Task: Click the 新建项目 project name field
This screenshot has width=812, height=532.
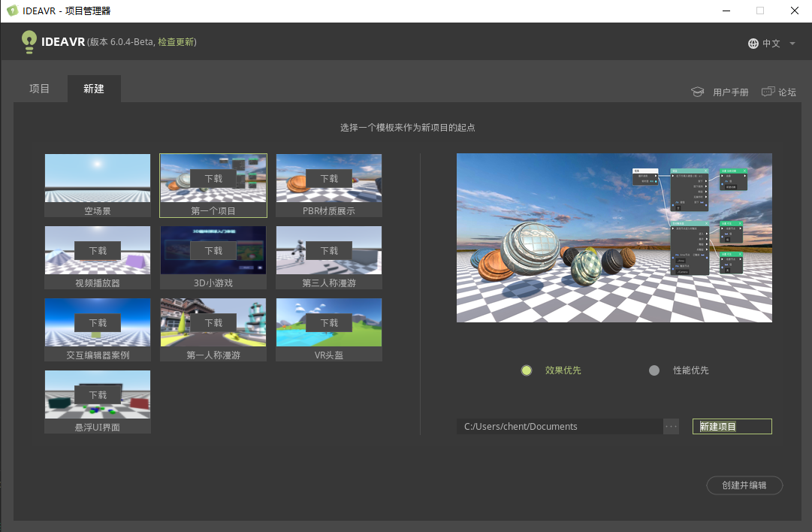Action: [732, 426]
